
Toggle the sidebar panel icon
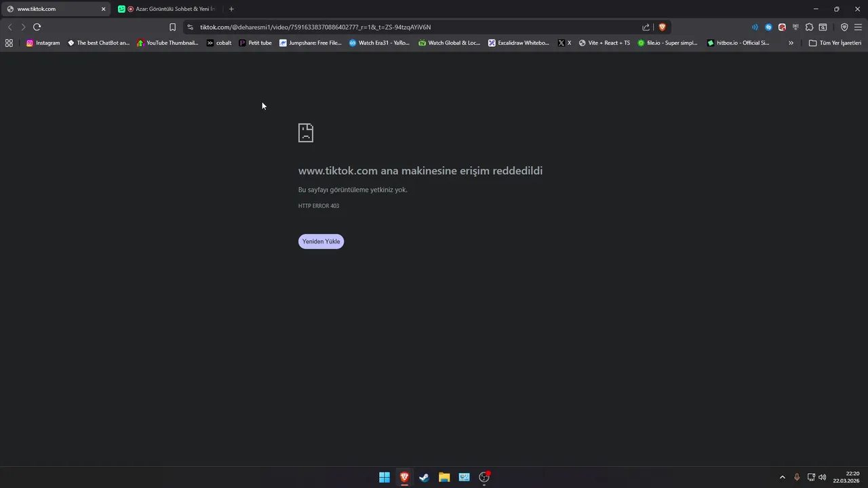click(823, 27)
